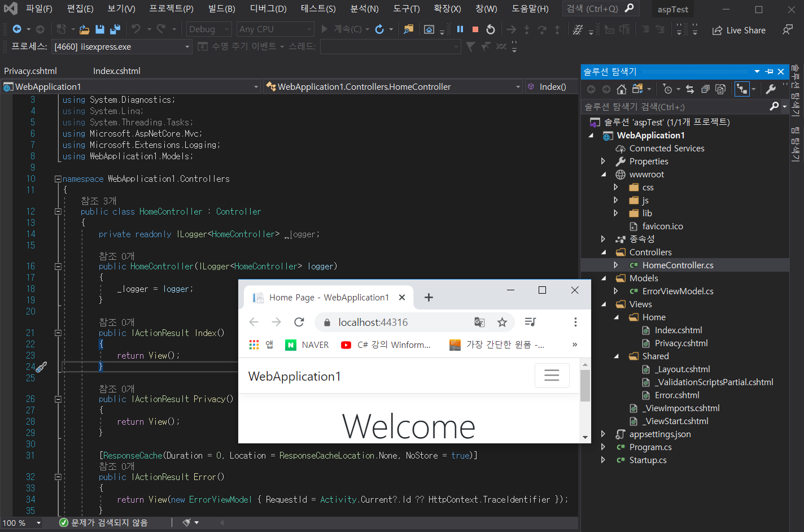Collapse the wwwroot folder node

click(x=604, y=175)
